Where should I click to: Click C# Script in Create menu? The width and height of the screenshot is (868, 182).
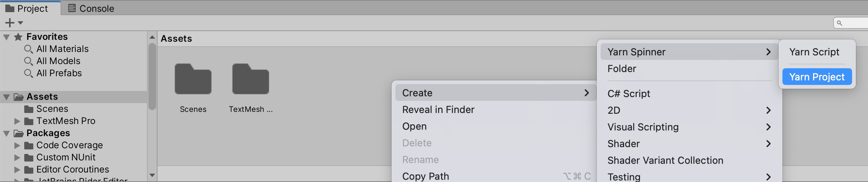[629, 94]
